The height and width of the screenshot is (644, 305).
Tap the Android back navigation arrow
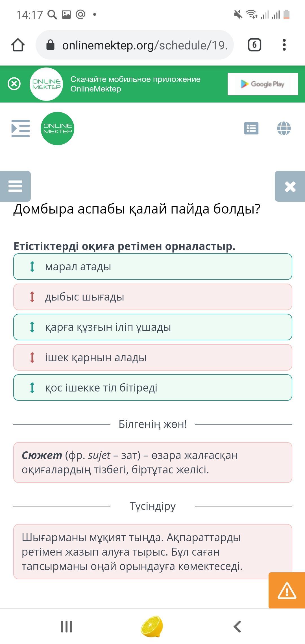237,626
